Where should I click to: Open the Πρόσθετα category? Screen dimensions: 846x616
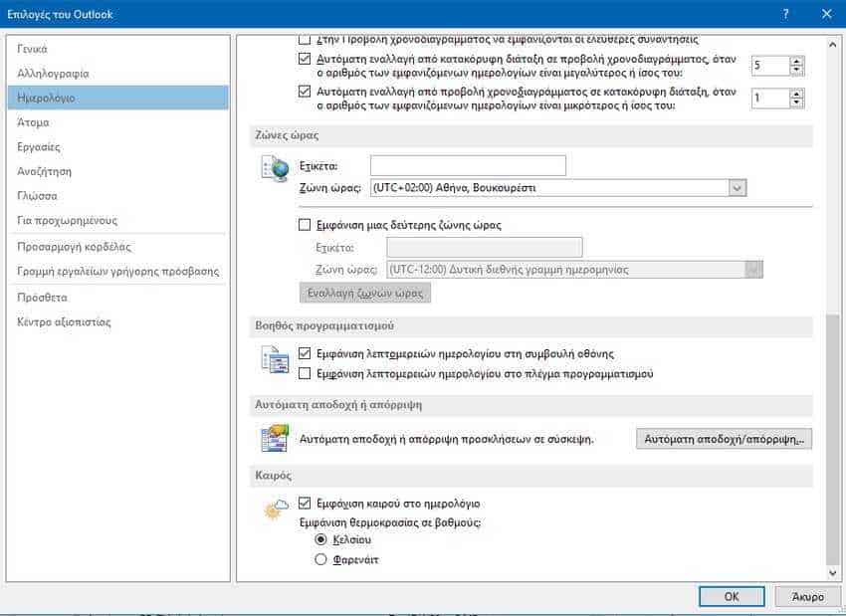click(x=118, y=298)
